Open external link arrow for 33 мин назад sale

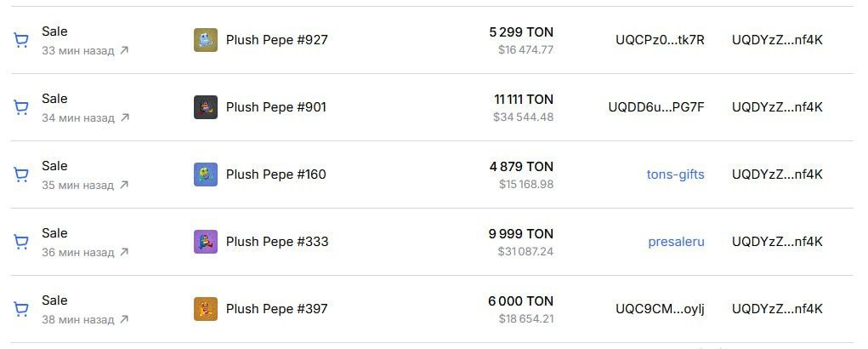point(124,50)
